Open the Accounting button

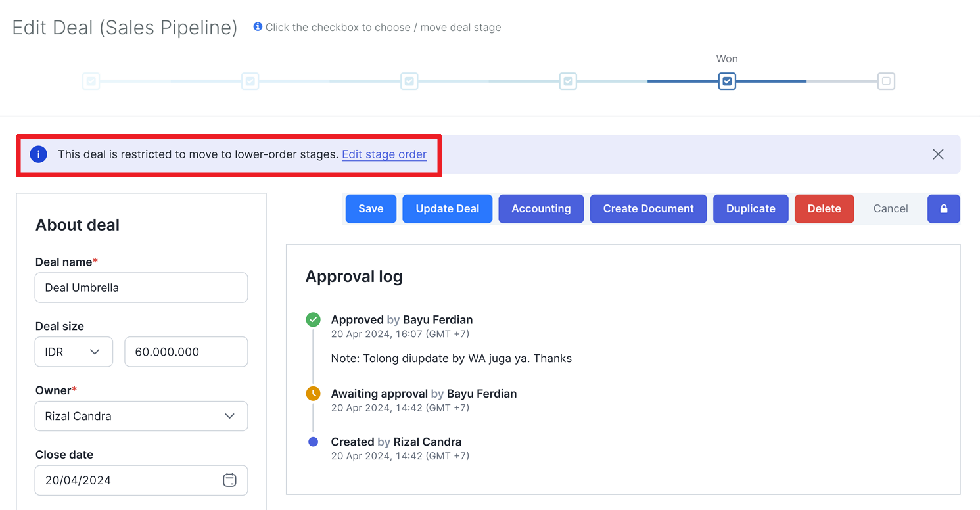(541, 208)
